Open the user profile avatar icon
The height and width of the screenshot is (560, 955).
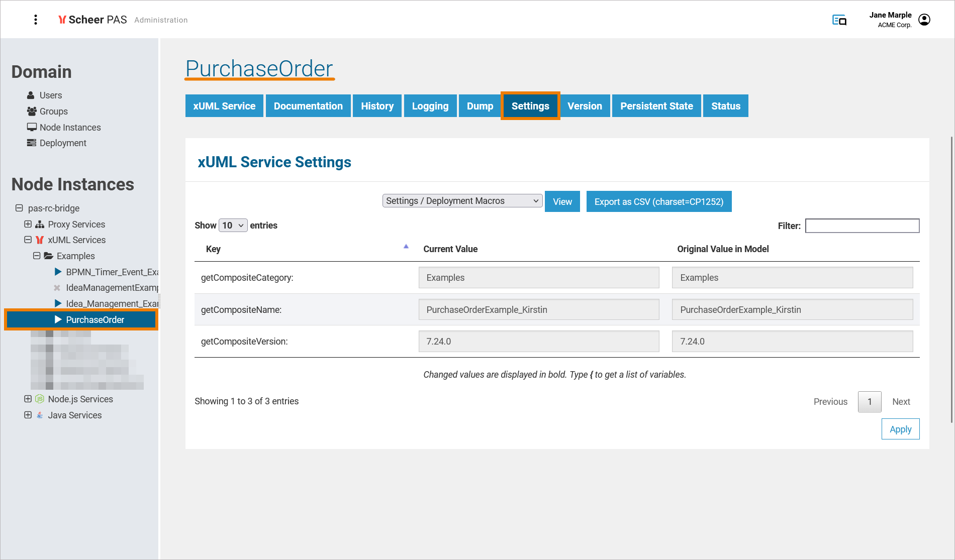point(924,20)
